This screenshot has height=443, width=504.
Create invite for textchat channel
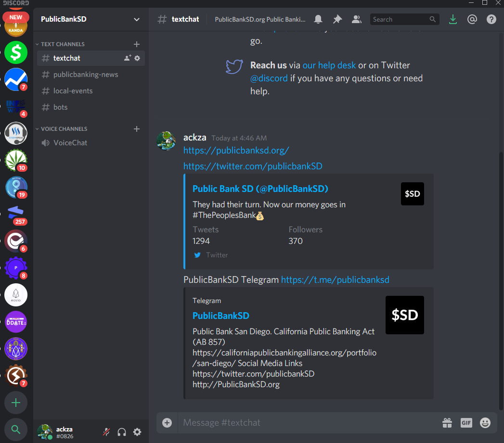(128, 58)
